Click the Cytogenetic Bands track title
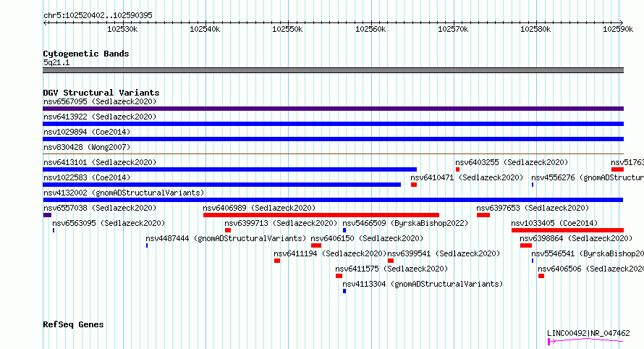Screen dimensions: 644x349 [x=86, y=54]
